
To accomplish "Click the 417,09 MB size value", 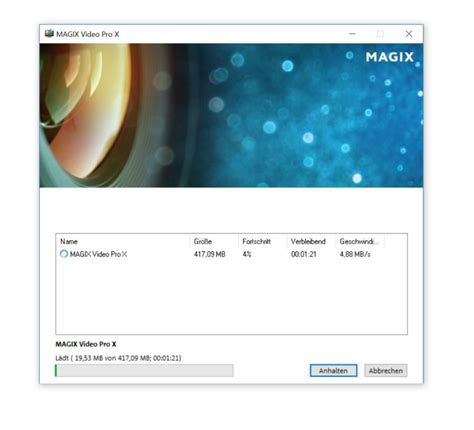I will click(210, 254).
